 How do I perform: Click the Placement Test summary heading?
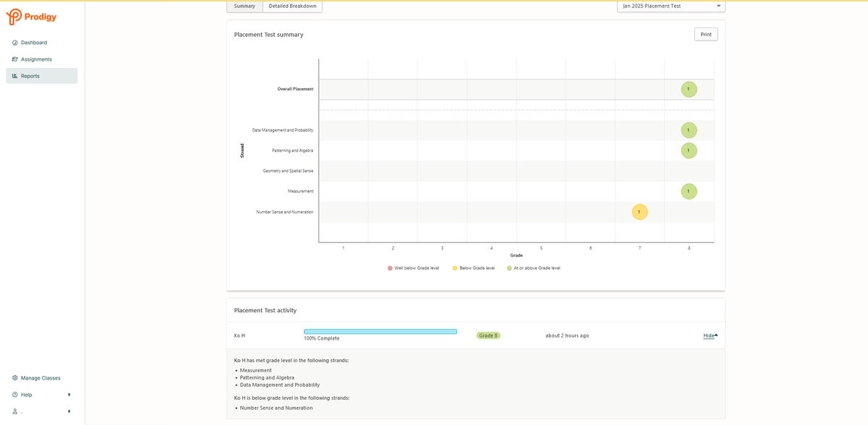click(268, 35)
